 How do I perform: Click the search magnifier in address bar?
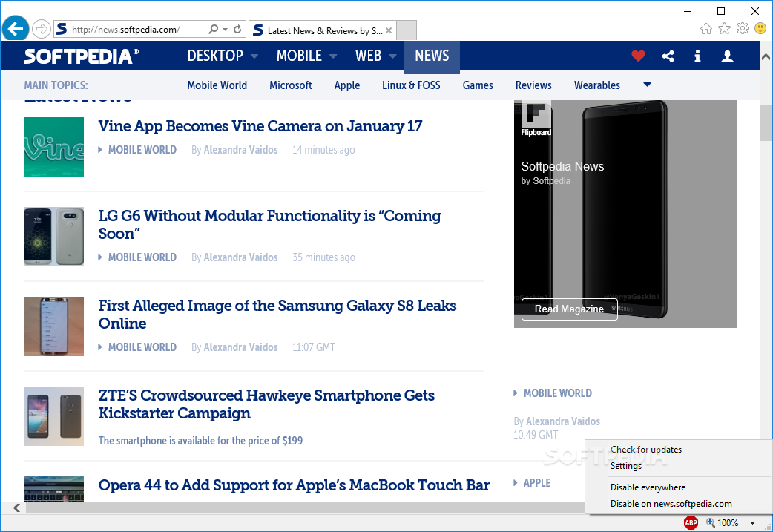(x=213, y=29)
